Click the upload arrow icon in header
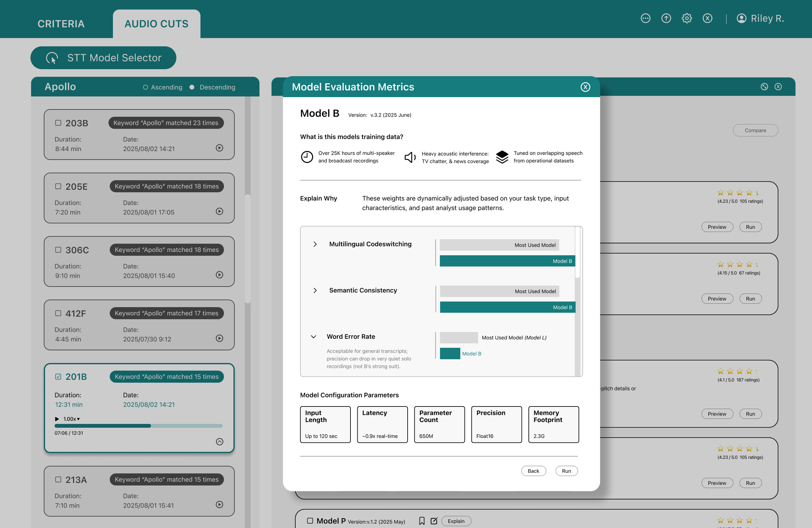This screenshot has height=528, width=812. tap(666, 18)
